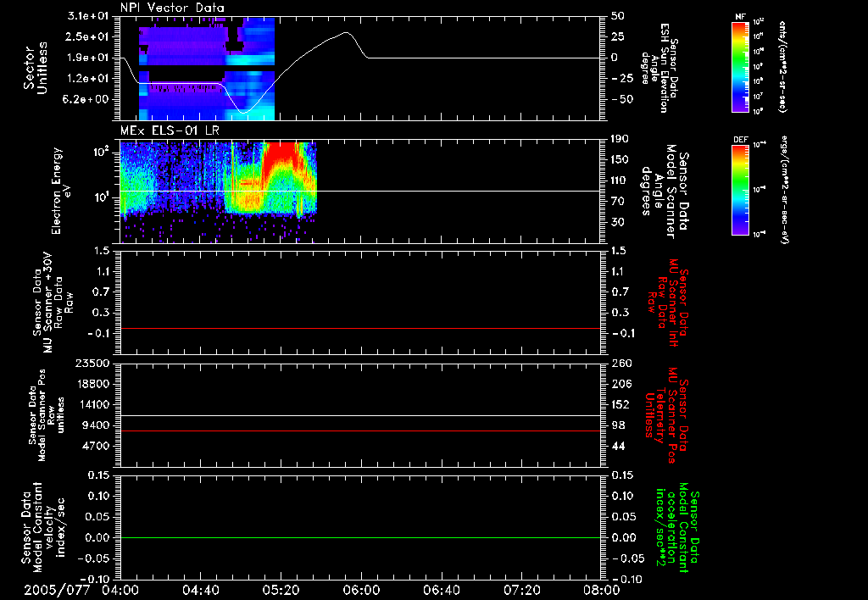Click the "9400" scanner position tick
The image size is (868, 600).
point(95,425)
